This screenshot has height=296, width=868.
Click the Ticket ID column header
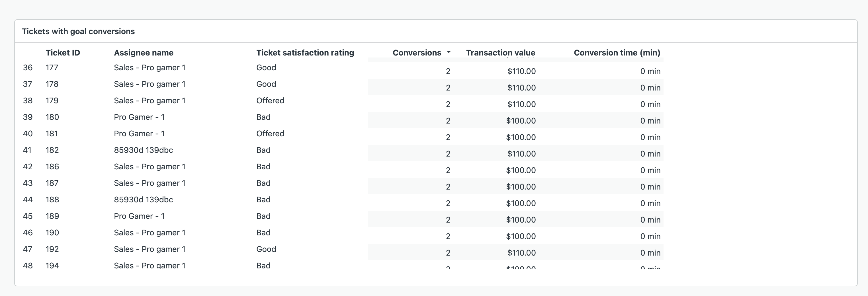click(63, 53)
